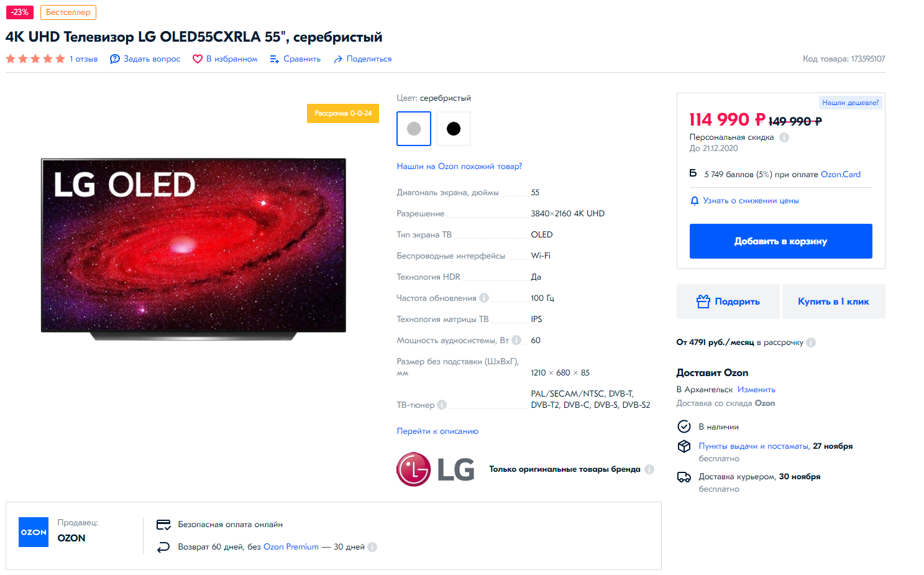Click the LG brand logo
Image resolution: width=924 pixels, height=575 pixels.
[x=436, y=469]
